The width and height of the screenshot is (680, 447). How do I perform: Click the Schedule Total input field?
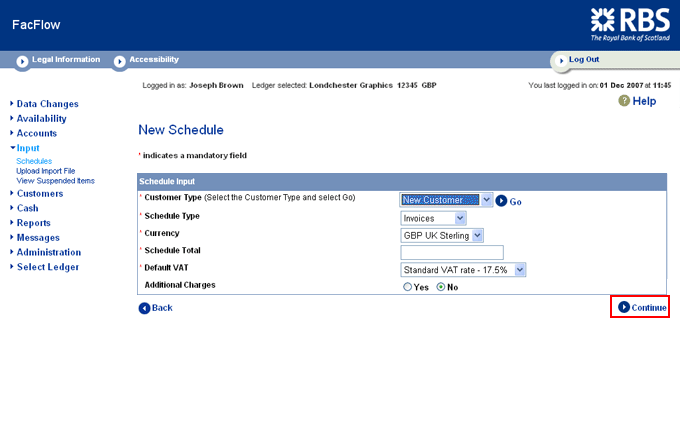click(451, 252)
